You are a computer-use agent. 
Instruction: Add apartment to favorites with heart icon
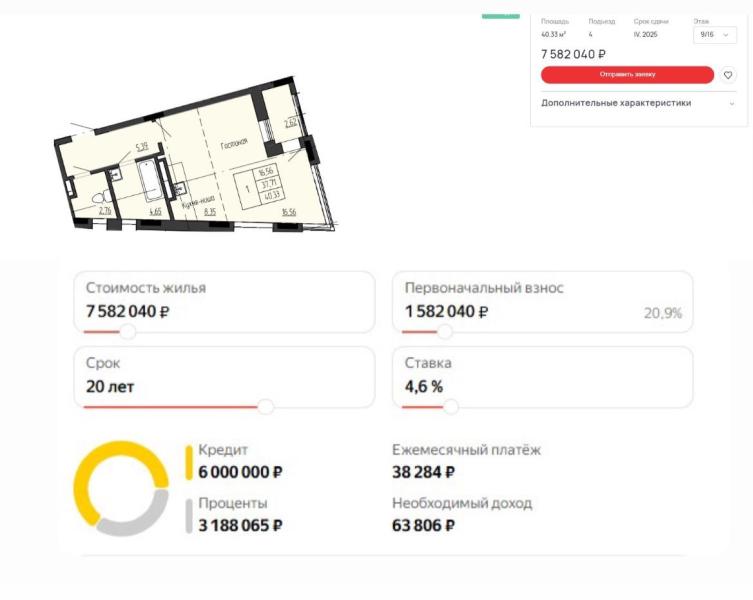pyautogui.click(x=728, y=75)
